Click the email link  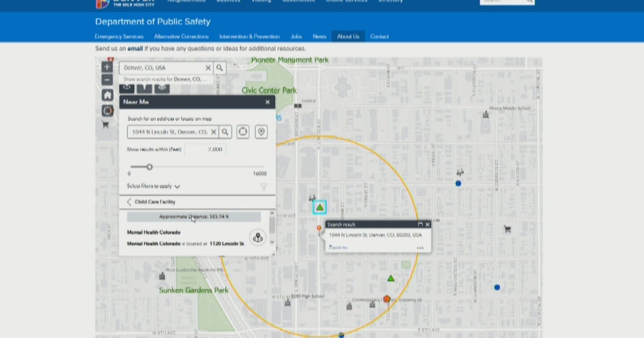tap(135, 48)
